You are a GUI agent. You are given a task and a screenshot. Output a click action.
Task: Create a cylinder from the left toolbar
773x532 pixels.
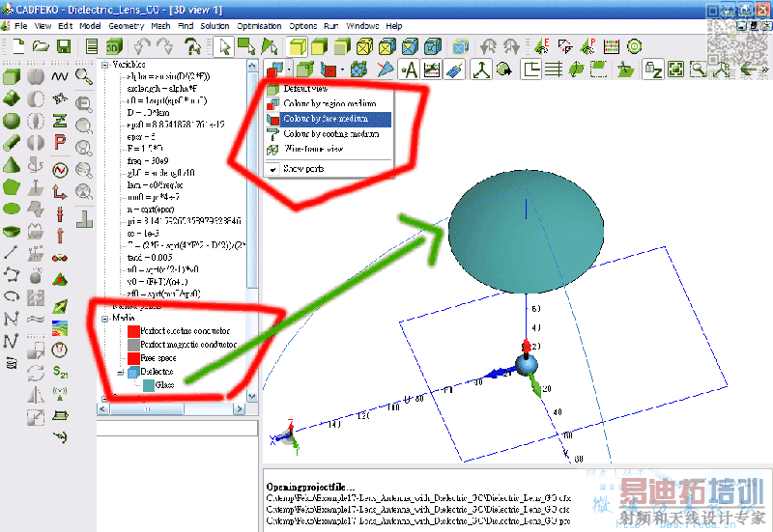point(12,143)
